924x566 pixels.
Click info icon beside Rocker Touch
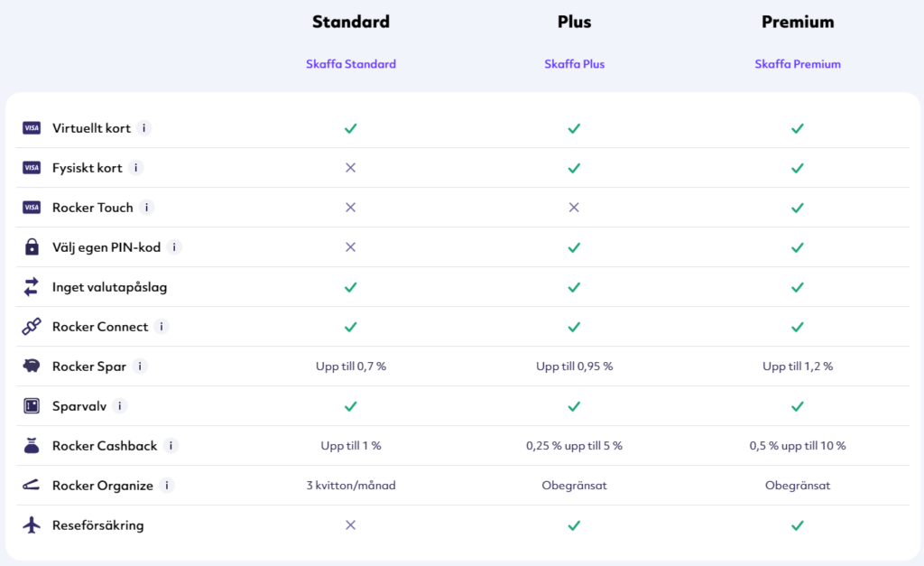coord(146,208)
